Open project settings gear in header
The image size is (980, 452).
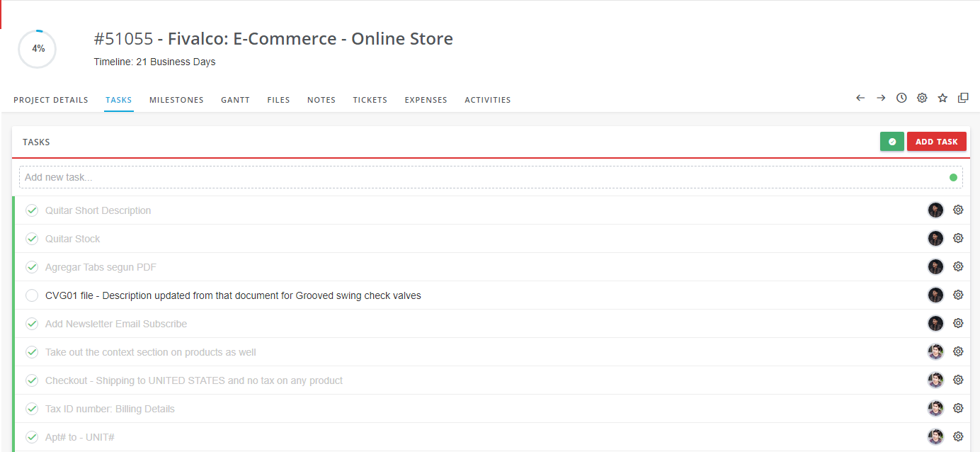point(922,98)
